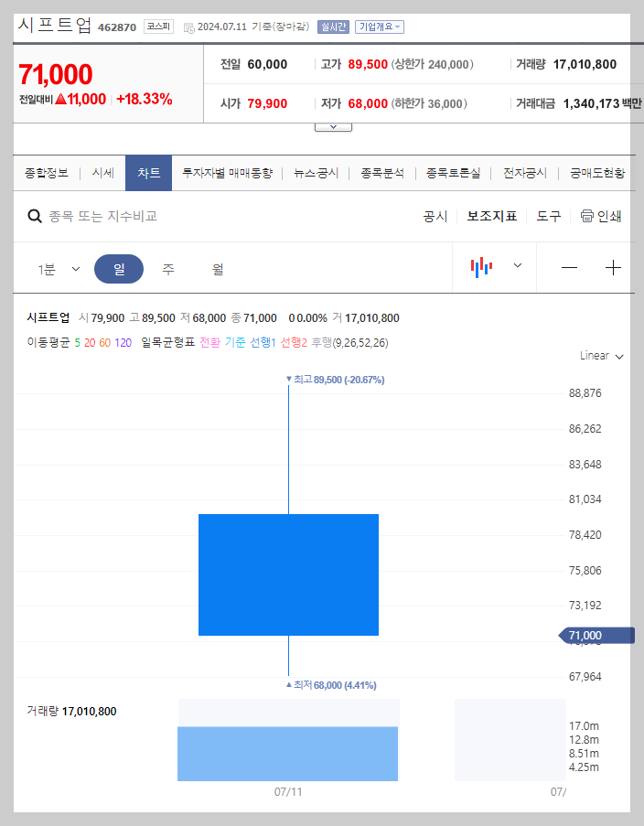
Task: Toggle the 선행1 Ichimoku line
Action: [263, 342]
